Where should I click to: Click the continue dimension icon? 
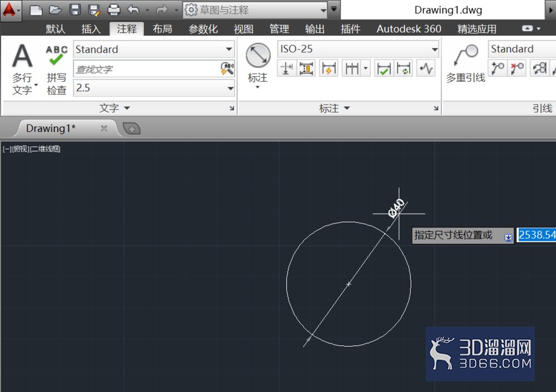pos(351,68)
